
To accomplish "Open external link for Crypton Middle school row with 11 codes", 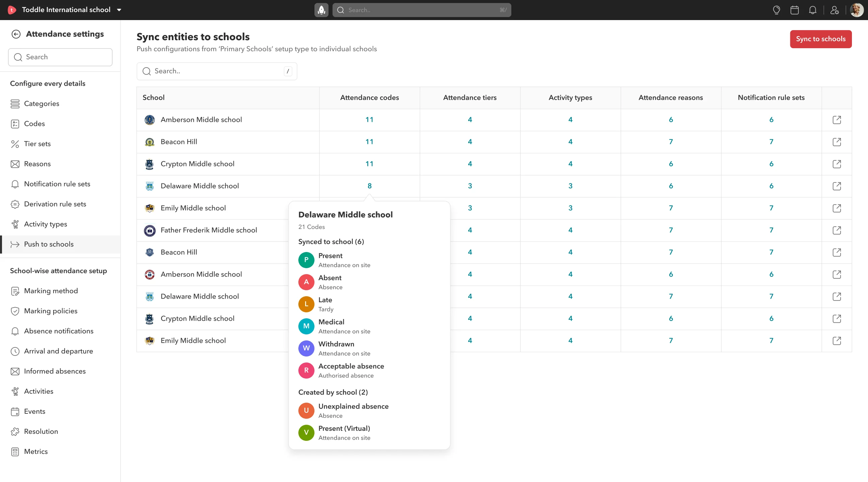I will 837,164.
